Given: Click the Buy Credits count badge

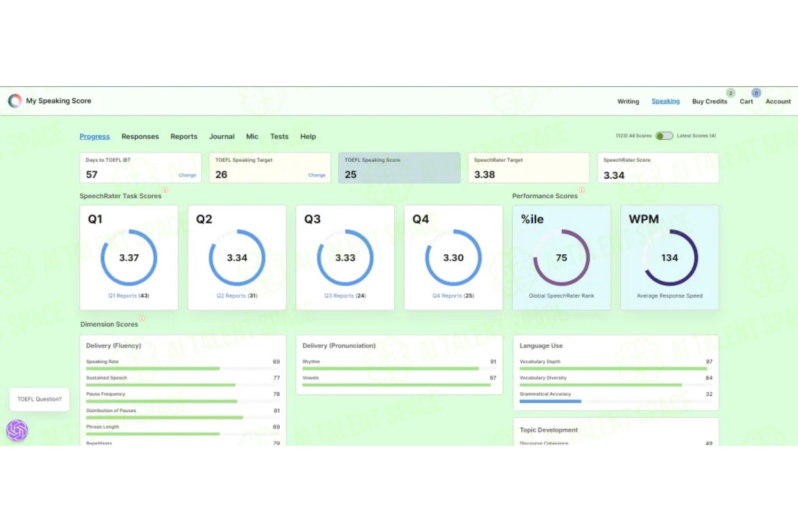Looking at the screenshot, I should pyautogui.click(x=730, y=93).
